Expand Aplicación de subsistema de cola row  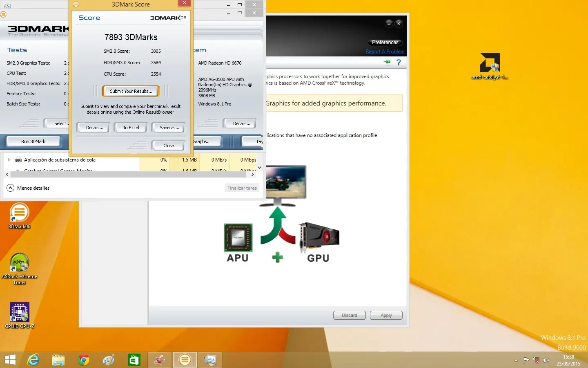[9, 160]
